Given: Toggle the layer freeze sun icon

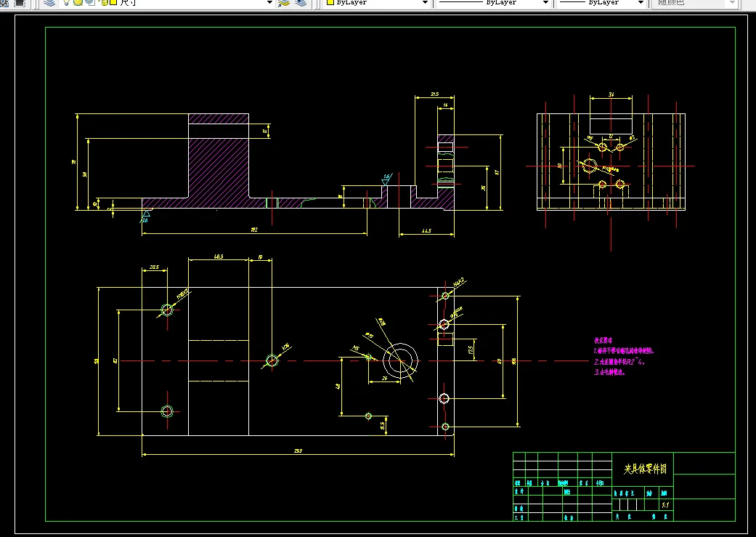Looking at the screenshot, I should point(78,2).
